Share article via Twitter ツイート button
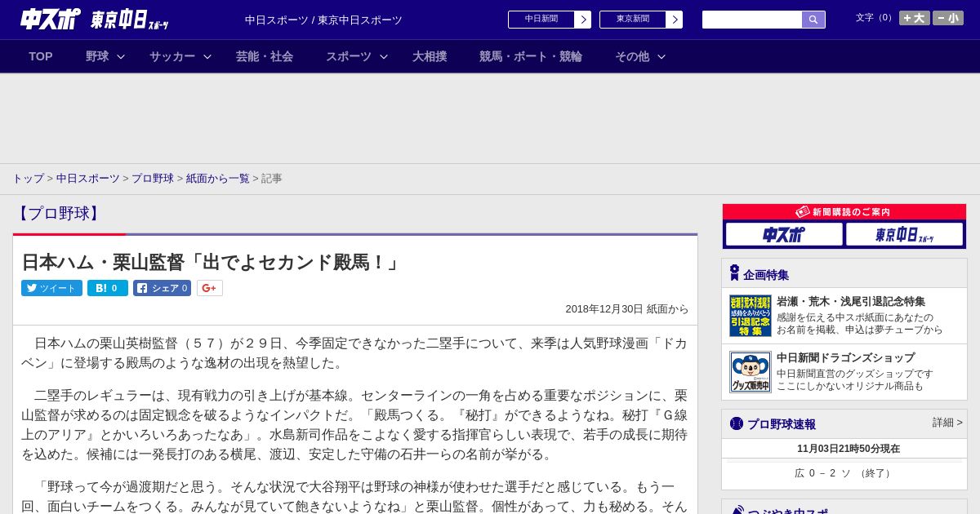 51,288
